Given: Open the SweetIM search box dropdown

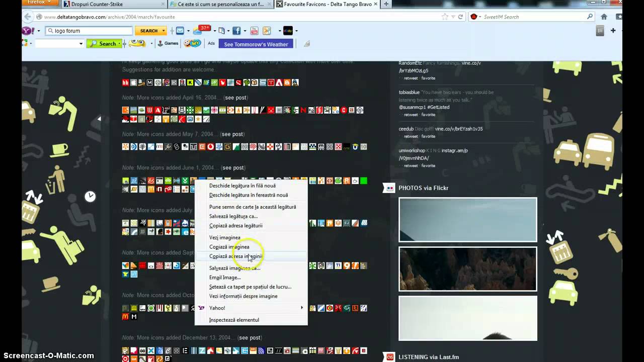Looking at the screenshot, I should click(x=80, y=44).
